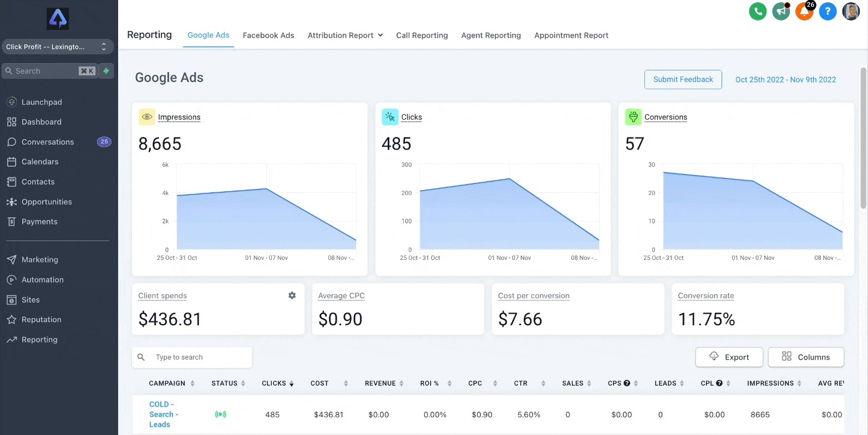Click the Conversions funnel icon

point(633,117)
